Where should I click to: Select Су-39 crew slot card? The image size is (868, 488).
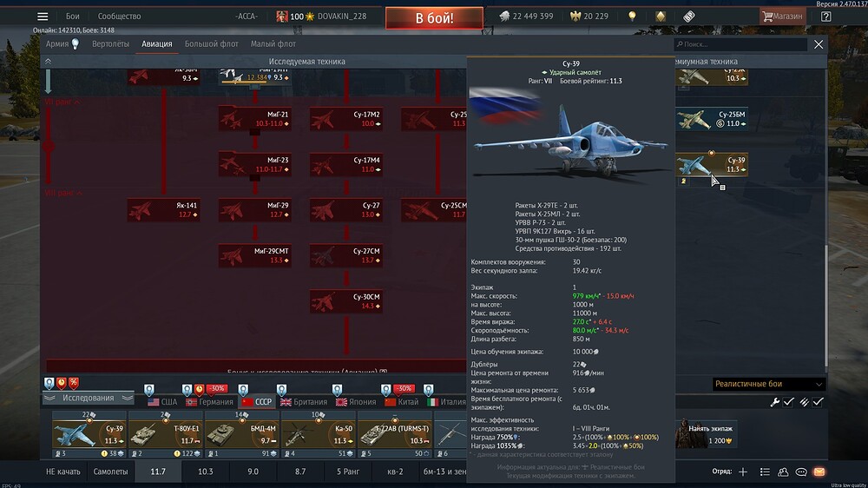(89, 435)
